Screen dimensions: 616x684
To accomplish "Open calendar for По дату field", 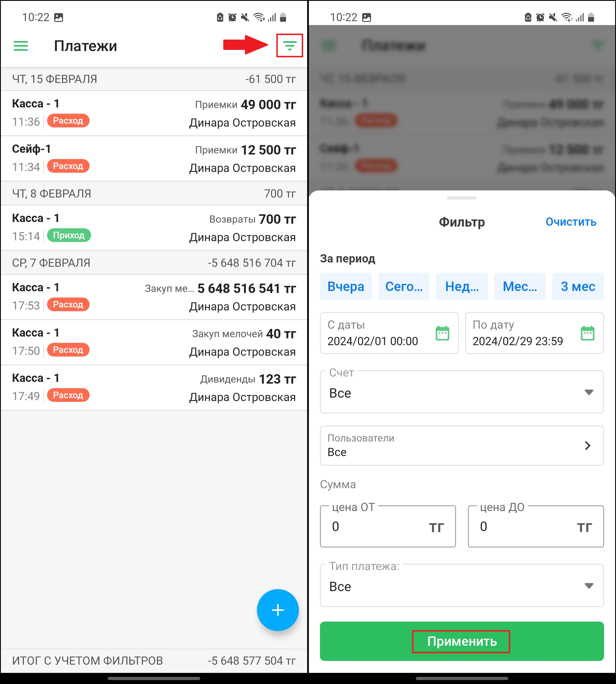I will pyautogui.click(x=587, y=333).
